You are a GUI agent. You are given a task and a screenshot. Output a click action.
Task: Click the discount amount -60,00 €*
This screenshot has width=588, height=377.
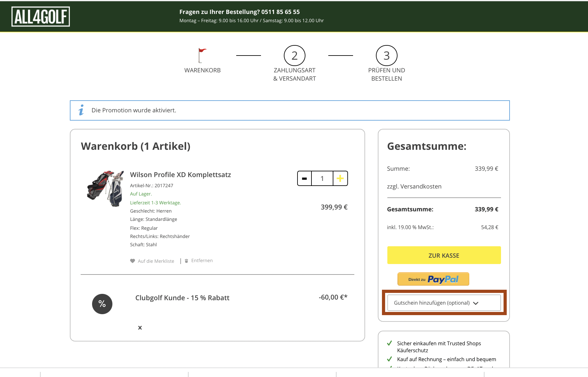coord(333,297)
